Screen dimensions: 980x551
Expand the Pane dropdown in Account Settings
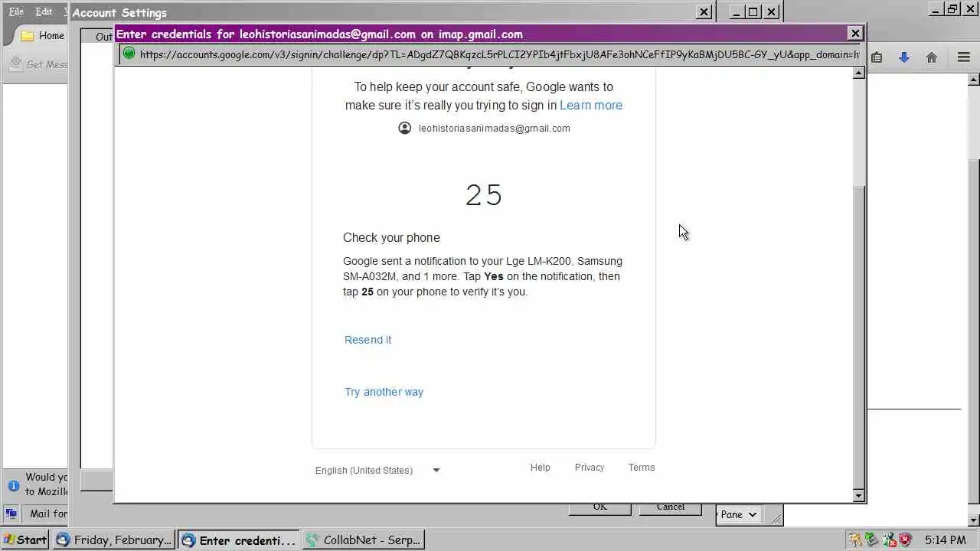click(x=739, y=514)
